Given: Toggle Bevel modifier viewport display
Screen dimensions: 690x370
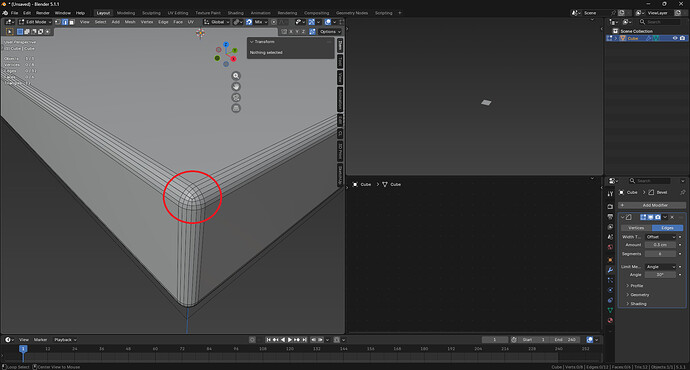Looking at the screenshot, I should click(x=650, y=217).
